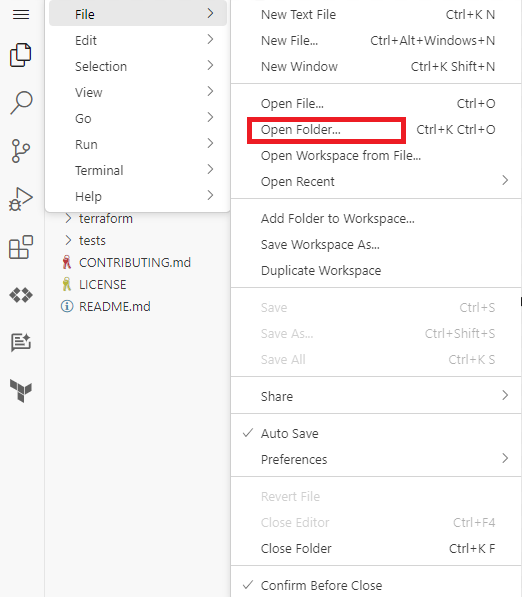Expand the terraform folder
522x597 pixels.
(106, 219)
